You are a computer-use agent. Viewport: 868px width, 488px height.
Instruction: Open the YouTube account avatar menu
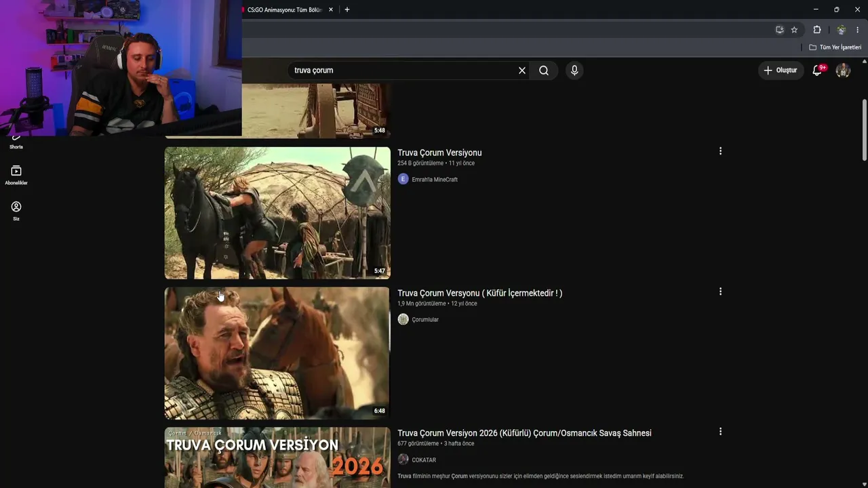(843, 70)
